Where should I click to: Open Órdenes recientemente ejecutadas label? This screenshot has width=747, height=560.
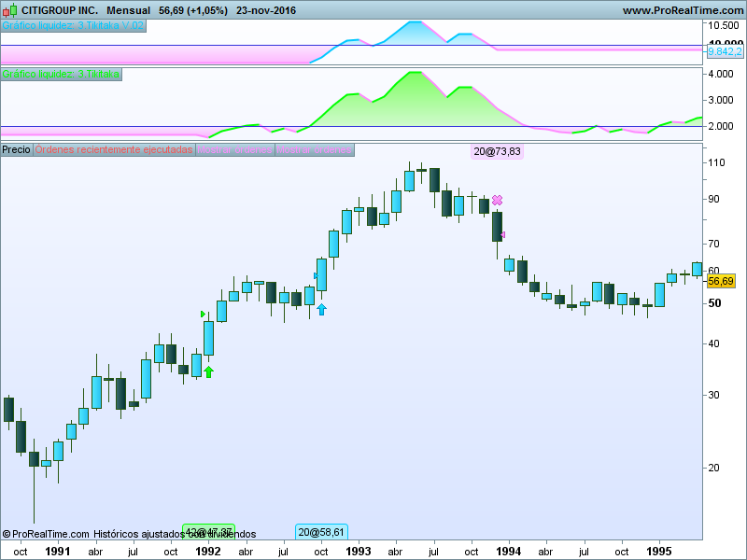pos(114,149)
